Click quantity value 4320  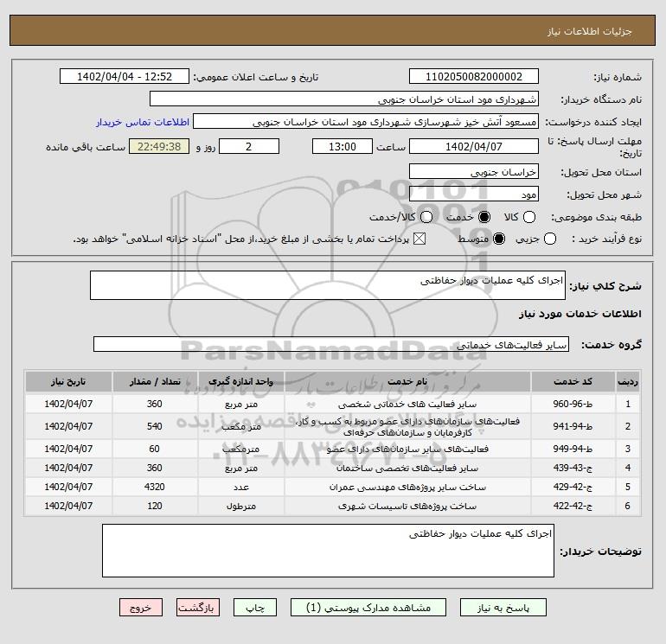[155, 487]
